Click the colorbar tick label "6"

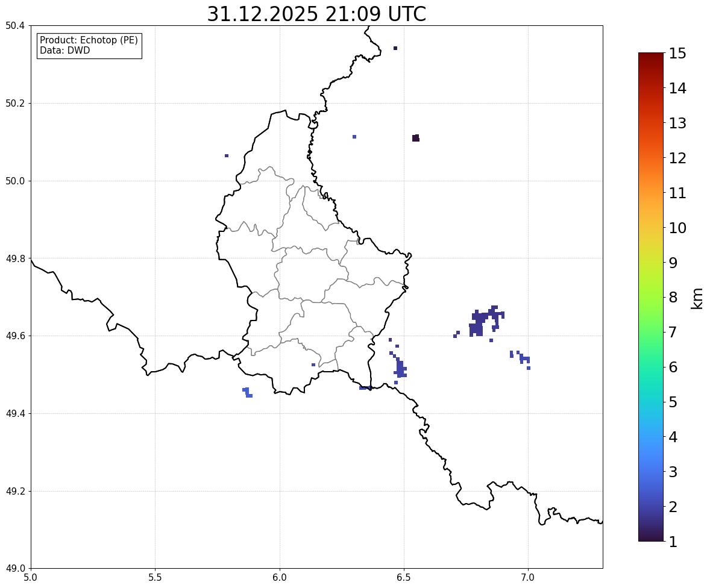[673, 367]
